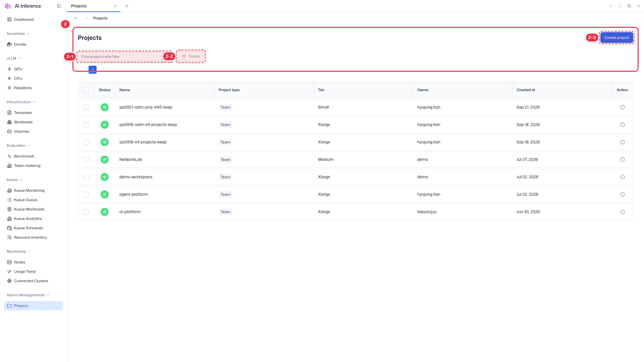Select Projects in Admin Managements menu
Screen dimensions: 644x362
[33, 306]
